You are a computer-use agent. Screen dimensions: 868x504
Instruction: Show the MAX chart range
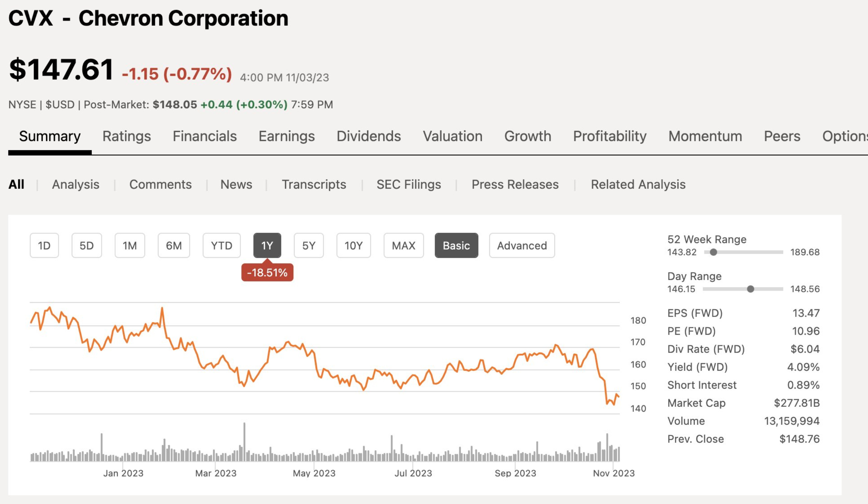[403, 245]
